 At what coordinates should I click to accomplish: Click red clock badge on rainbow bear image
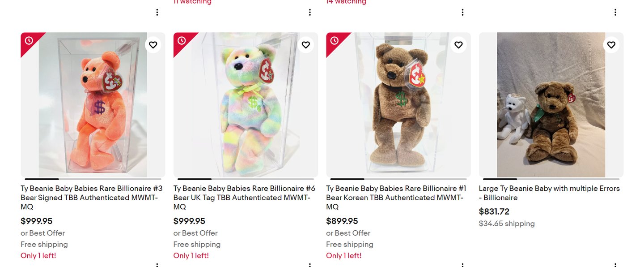coord(182,41)
